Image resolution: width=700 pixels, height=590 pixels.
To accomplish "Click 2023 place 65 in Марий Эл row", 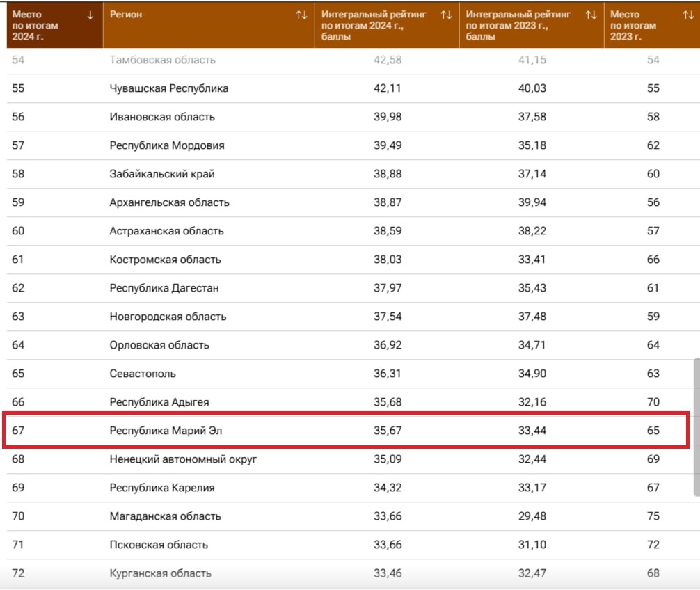I will click(653, 431).
